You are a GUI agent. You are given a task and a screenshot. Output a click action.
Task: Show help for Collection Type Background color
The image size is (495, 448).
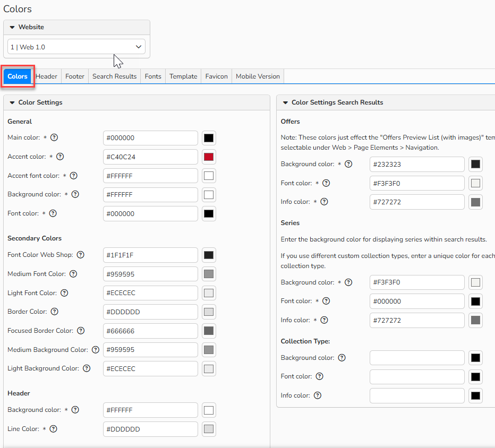pyautogui.click(x=342, y=358)
